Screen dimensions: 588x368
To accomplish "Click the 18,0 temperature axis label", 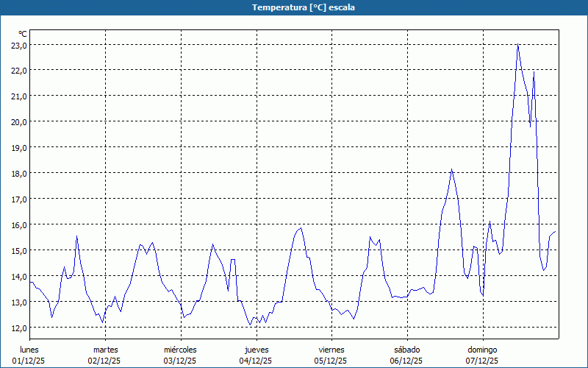I will point(19,173).
